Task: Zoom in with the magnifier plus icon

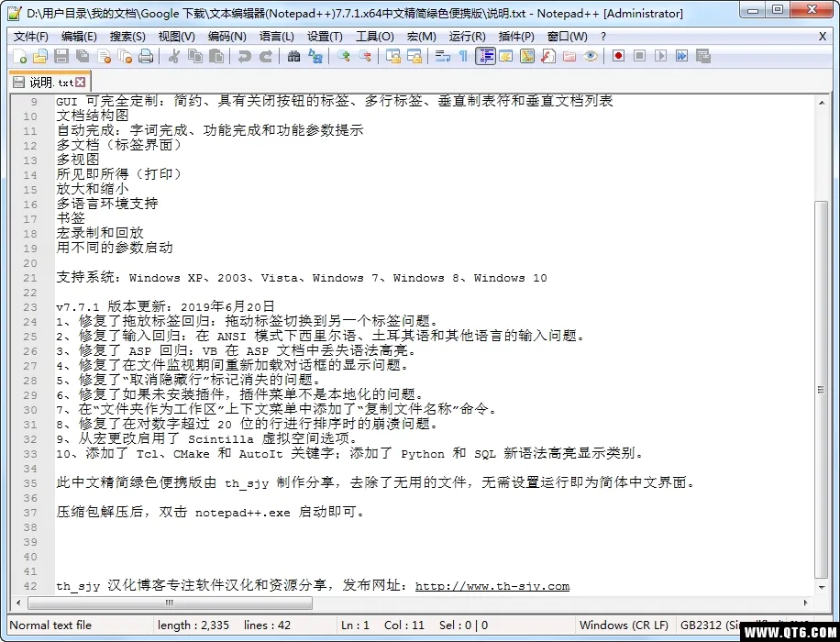Action: pos(343,56)
